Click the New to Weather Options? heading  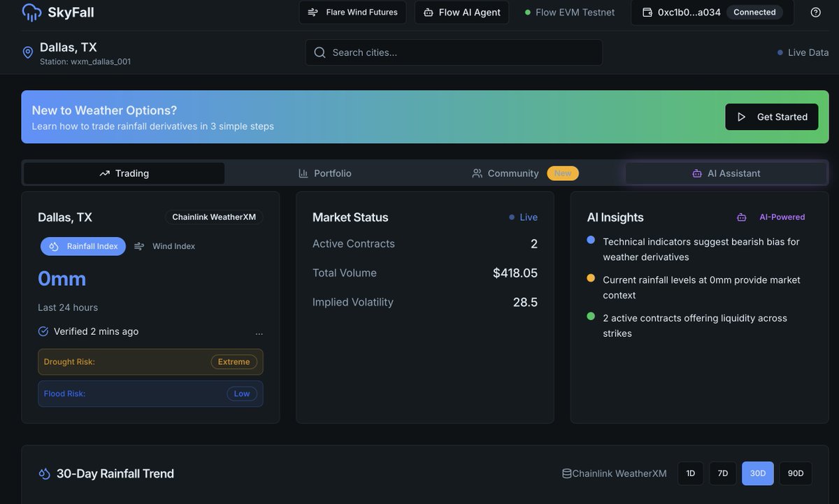(x=104, y=110)
